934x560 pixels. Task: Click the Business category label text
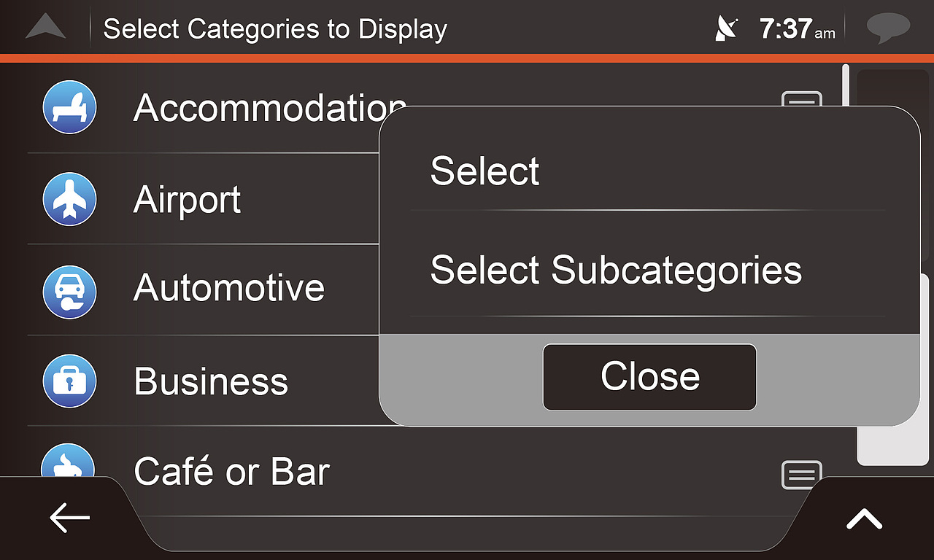(x=211, y=381)
